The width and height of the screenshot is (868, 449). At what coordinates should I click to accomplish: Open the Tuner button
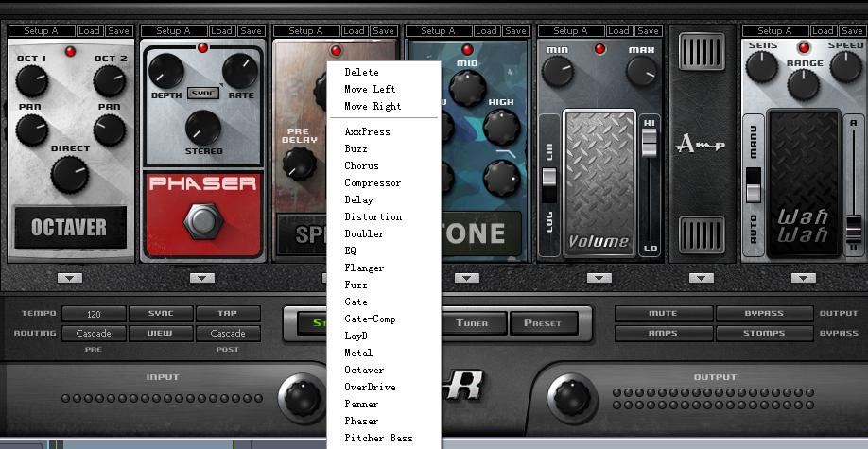[x=472, y=323]
